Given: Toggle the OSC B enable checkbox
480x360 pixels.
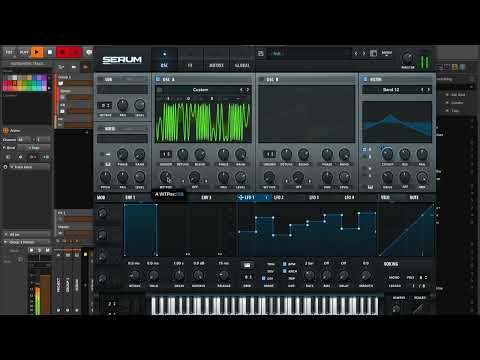Looking at the screenshot, I should tap(262, 79).
